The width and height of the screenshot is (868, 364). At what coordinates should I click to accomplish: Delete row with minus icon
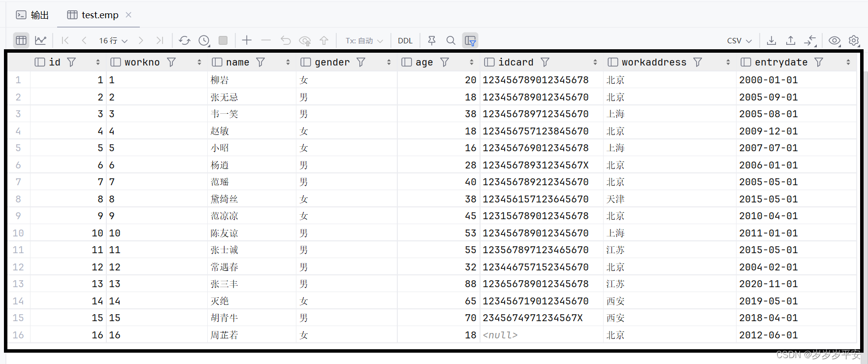[266, 40]
